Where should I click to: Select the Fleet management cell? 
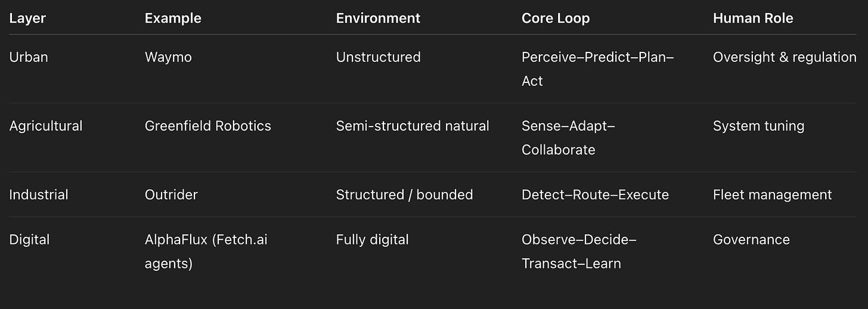(x=772, y=194)
